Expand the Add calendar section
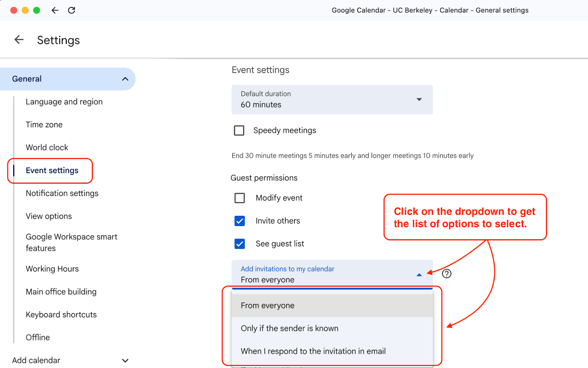The image size is (588, 368). coord(125,360)
